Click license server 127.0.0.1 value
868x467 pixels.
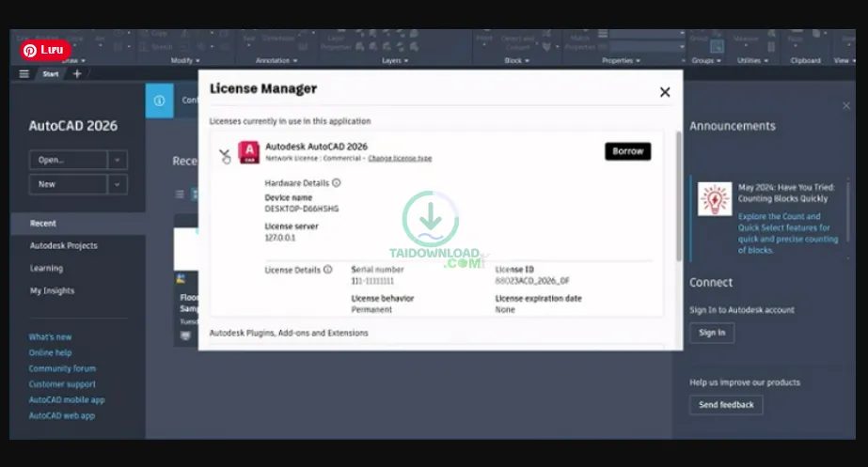279,238
